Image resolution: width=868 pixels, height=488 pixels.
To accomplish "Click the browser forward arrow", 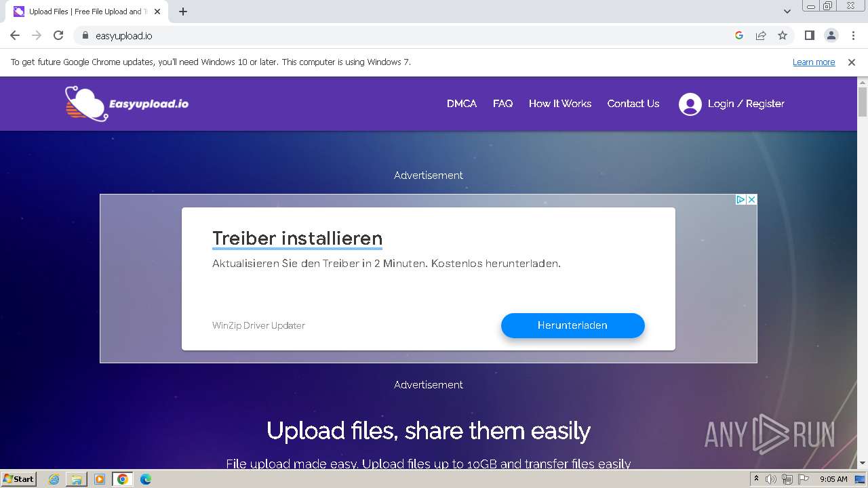I will tap(37, 35).
